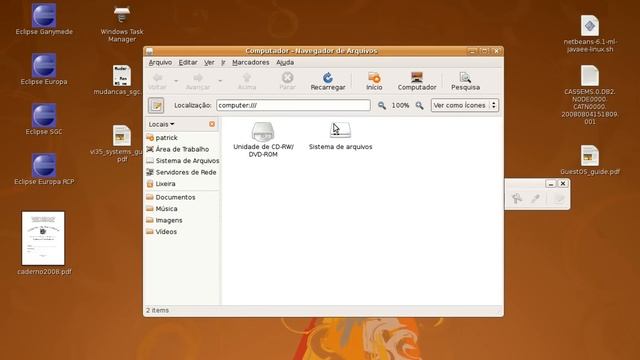Open the Pesquisa search tool
640x360 pixels.
coord(465,81)
